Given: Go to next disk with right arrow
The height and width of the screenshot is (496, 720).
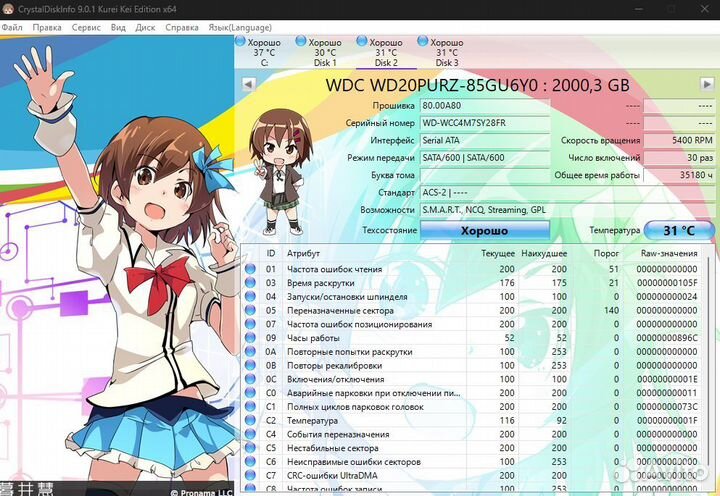Looking at the screenshot, I should 707,85.
